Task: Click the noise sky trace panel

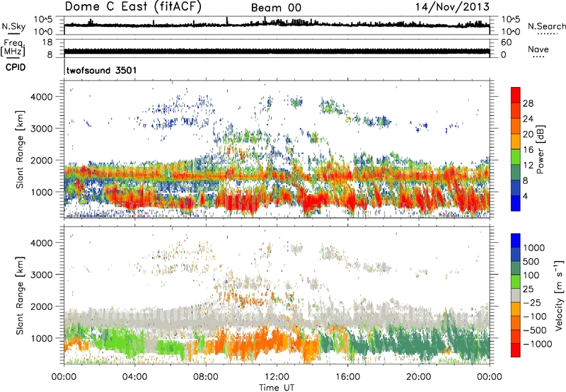Action: 277,25
